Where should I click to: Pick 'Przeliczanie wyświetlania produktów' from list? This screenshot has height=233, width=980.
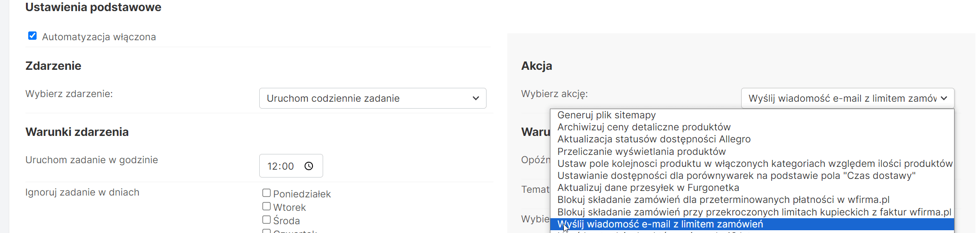click(x=641, y=152)
